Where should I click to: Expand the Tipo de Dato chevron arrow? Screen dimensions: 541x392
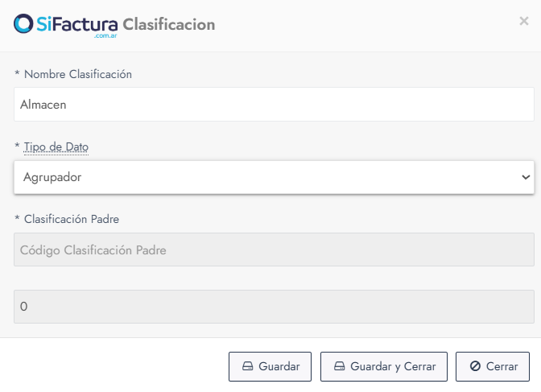point(526,177)
